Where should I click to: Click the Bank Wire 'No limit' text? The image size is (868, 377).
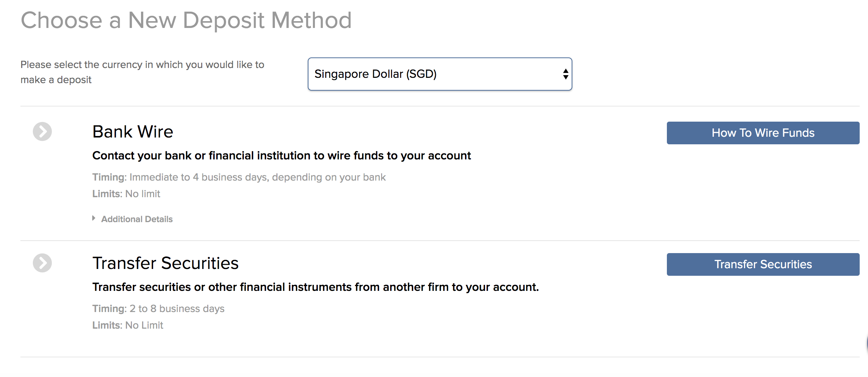click(143, 194)
